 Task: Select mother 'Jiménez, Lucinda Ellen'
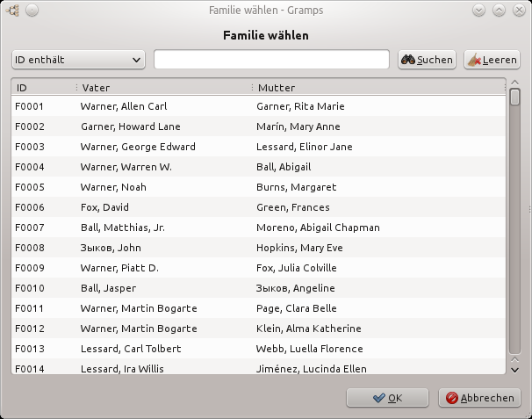click(312, 369)
